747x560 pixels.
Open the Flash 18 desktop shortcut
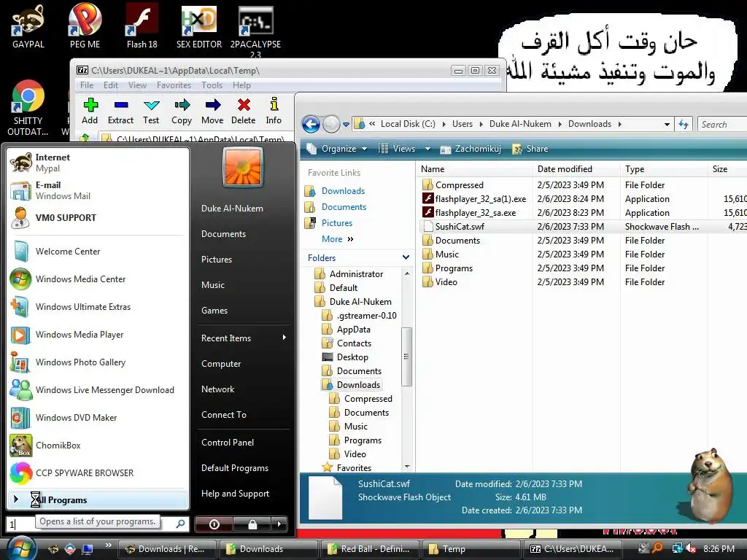[142, 26]
